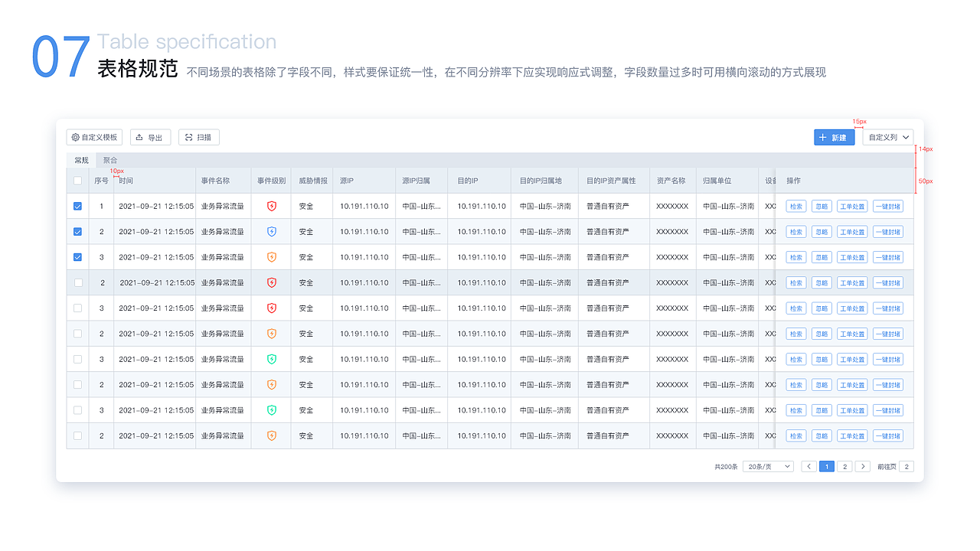
Task: Click 忽略 in checked row 序号 3
Action: point(822,257)
